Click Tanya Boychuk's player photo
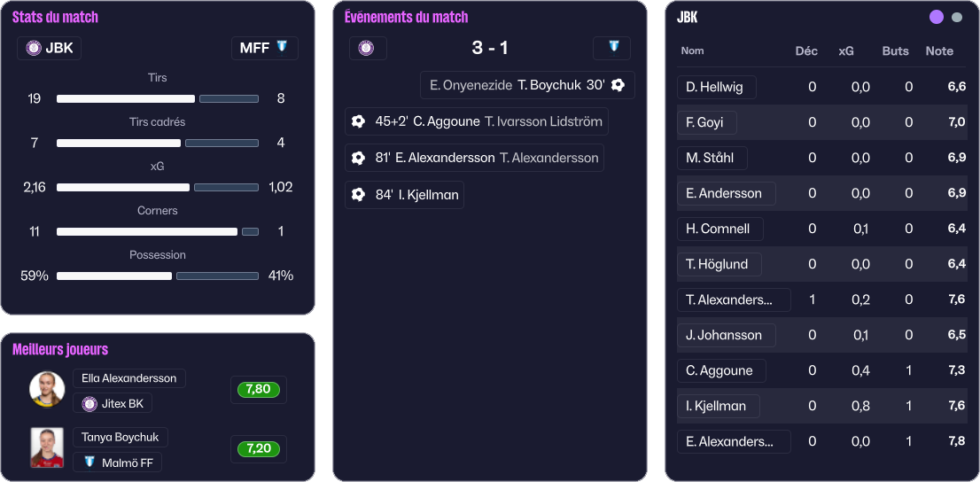Image resolution: width=980 pixels, height=482 pixels. (x=47, y=447)
